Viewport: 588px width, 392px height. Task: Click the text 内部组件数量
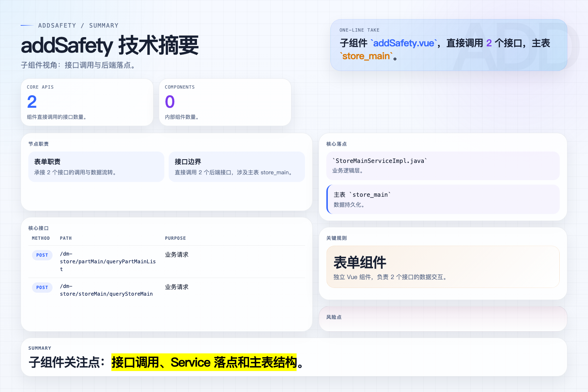click(182, 117)
